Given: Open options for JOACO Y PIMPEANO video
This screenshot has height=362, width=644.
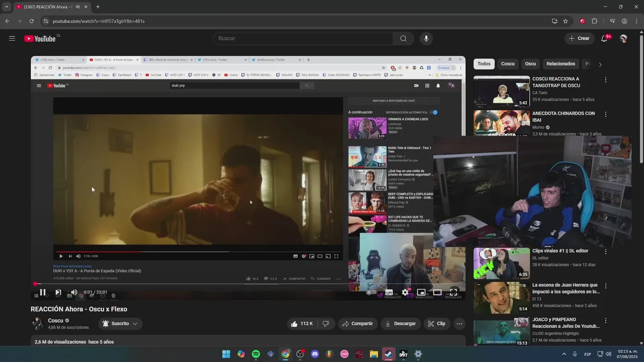Looking at the screenshot, I should coord(606,321).
